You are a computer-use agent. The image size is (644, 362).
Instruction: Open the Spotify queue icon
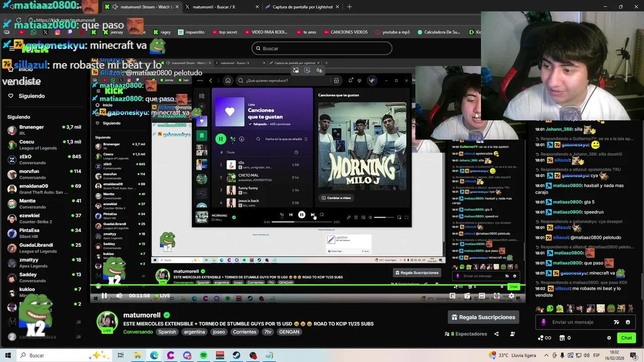point(356,217)
